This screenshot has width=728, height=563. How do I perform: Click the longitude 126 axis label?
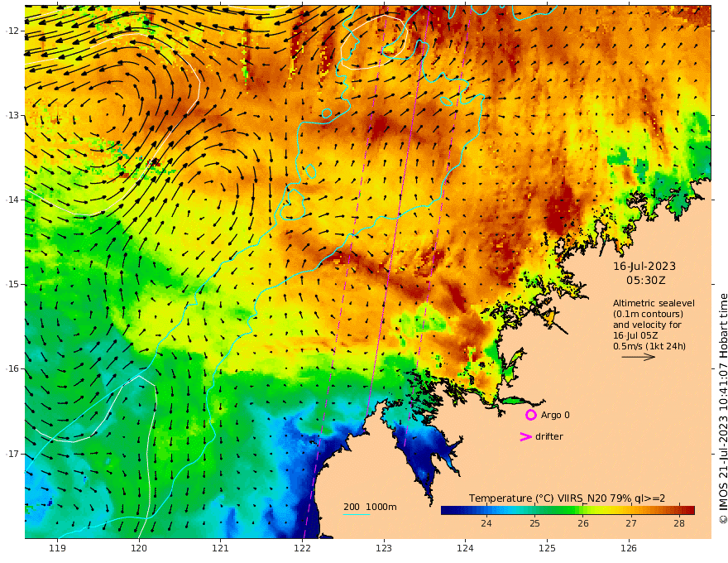pos(629,549)
